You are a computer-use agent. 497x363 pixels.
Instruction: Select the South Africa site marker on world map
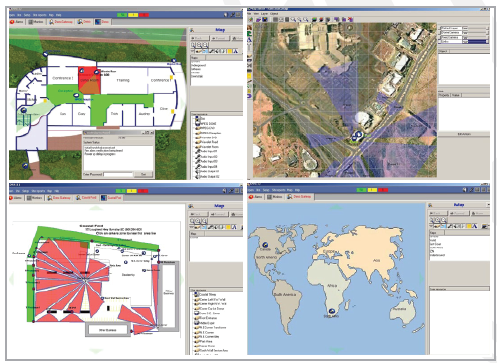click(331, 312)
